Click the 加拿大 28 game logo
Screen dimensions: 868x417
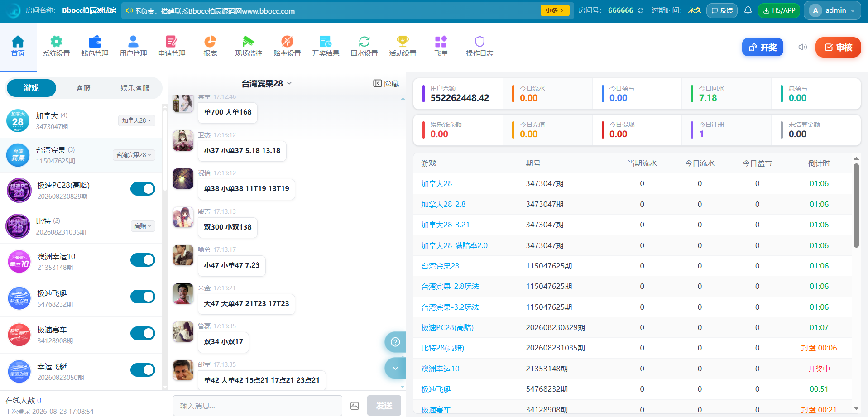click(18, 120)
